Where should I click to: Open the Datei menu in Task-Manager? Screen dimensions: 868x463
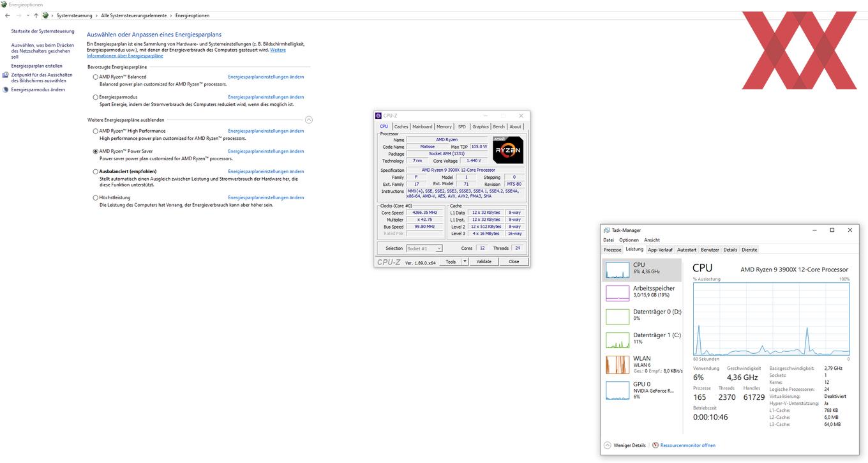[608, 240]
